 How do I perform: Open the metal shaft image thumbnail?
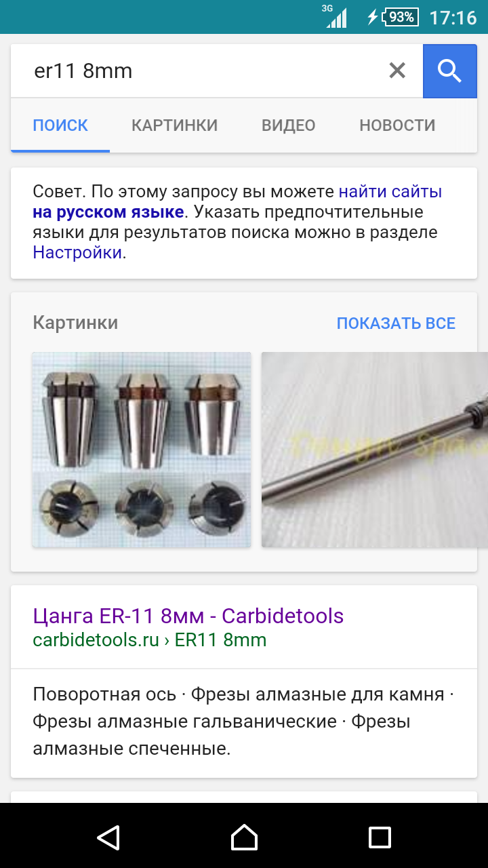coord(375,450)
